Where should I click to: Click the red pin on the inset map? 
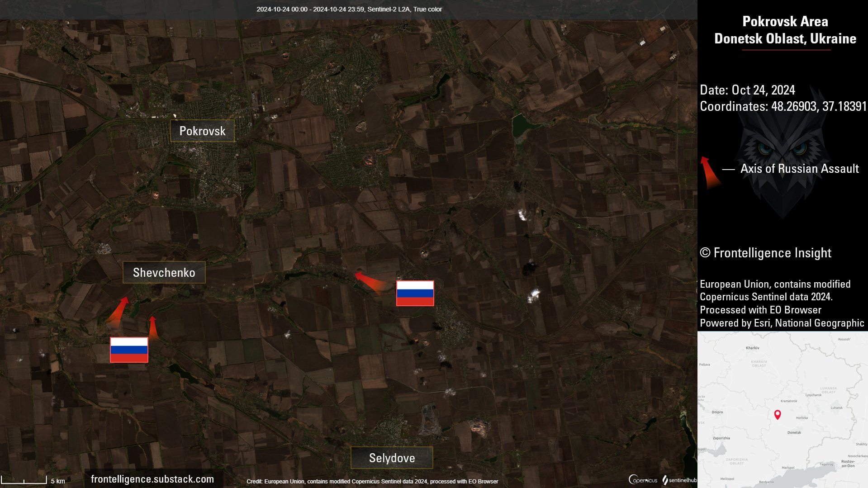tap(778, 415)
